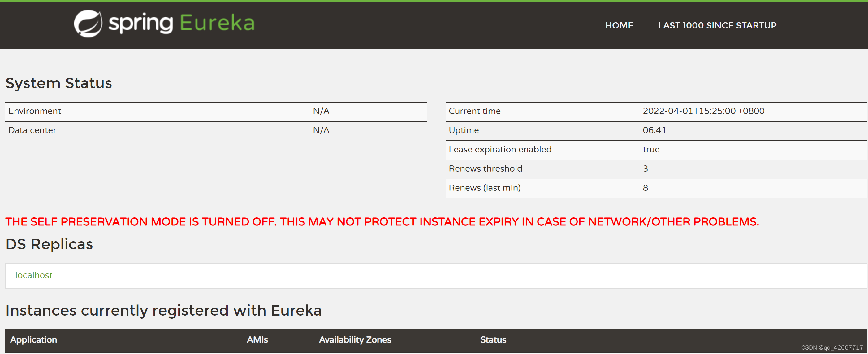Click the green Eureka logo text
This screenshot has width=868, height=354.
coord(217,23)
